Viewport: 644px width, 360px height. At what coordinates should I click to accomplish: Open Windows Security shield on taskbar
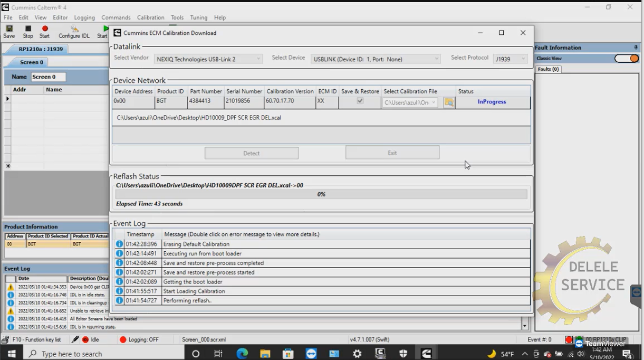click(403, 354)
